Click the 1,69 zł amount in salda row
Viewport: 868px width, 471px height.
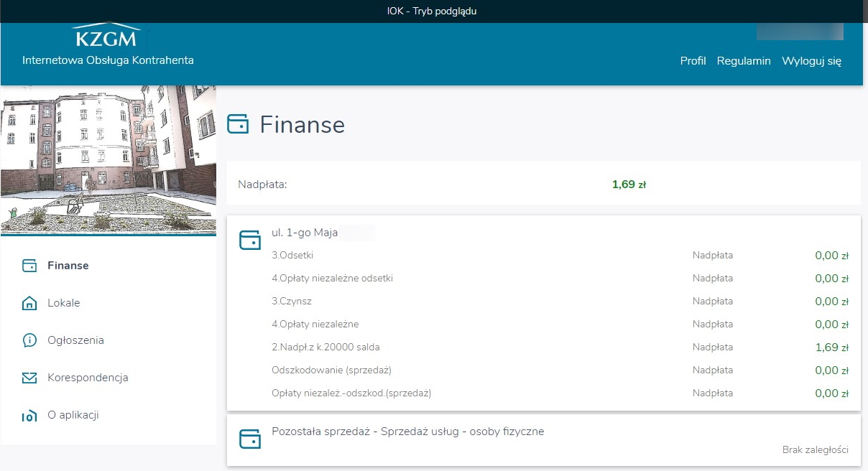tap(832, 348)
